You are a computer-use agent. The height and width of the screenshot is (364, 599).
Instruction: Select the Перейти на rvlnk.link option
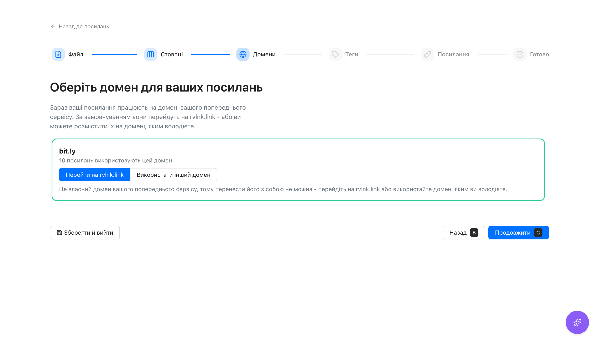[95, 175]
